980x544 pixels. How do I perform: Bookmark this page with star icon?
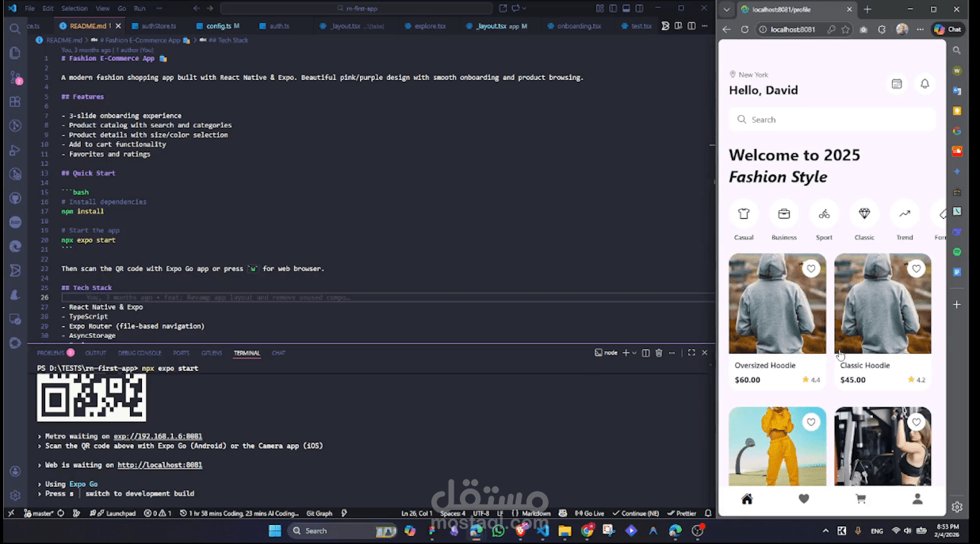point(846,29)
